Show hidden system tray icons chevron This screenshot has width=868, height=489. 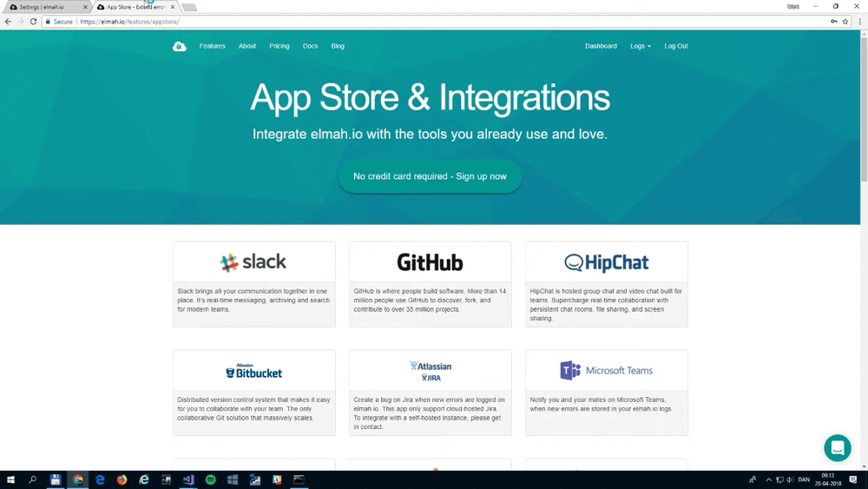point(768,479)
